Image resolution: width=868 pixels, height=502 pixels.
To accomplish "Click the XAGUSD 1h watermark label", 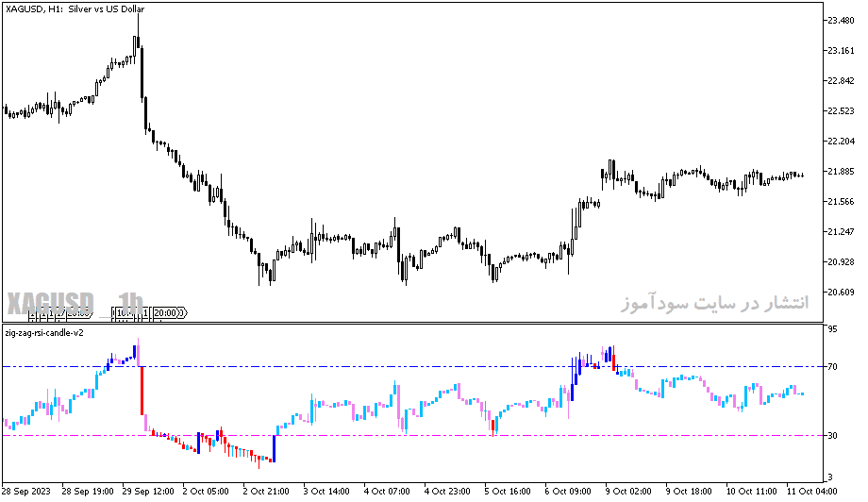I will 75,303.
